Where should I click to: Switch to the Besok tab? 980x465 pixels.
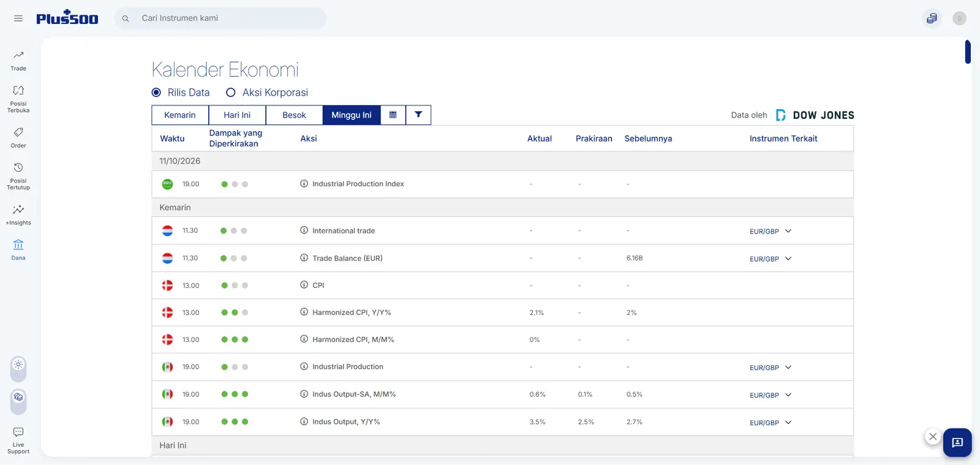coord(294,115)
